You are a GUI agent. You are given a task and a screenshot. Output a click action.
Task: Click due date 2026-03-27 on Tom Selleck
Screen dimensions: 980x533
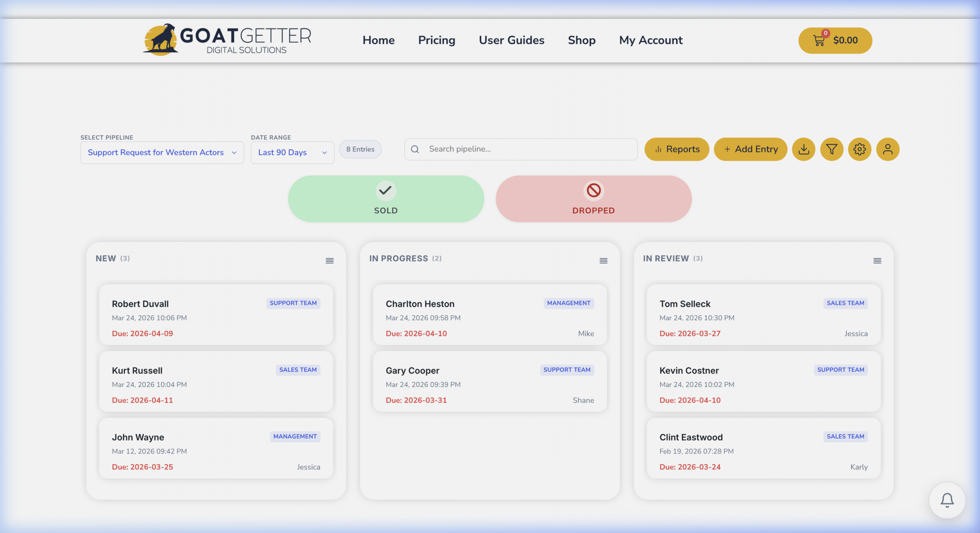pos(690,334)
